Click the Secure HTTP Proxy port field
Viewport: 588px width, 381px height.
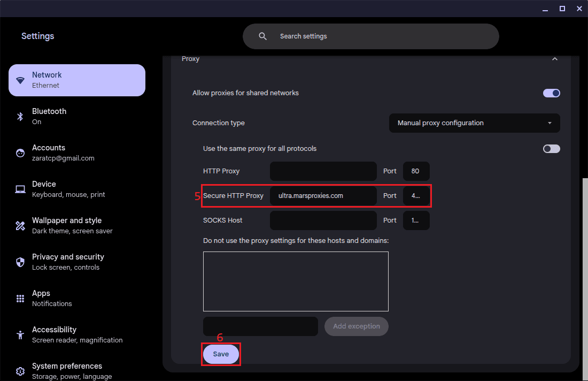(416, 196)
